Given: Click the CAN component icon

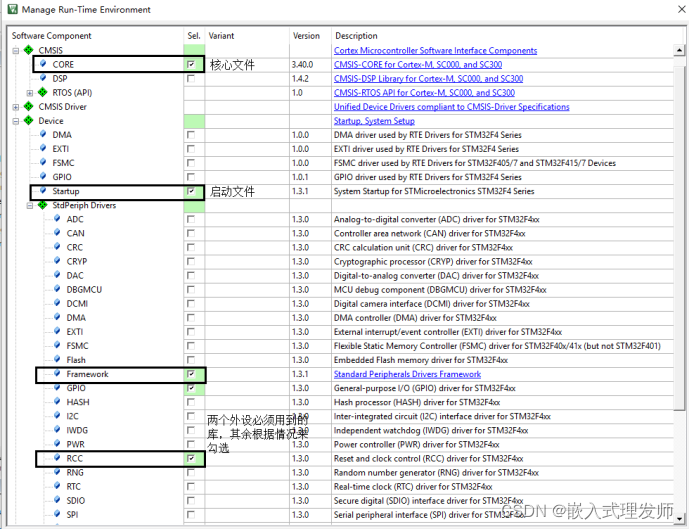Looking at the screenshot, I should pyautogui.click(x=57, y=232).
